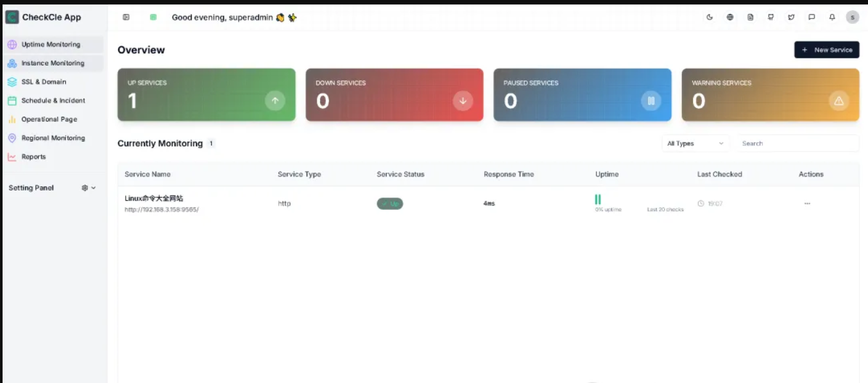868x383 pixels.
Task: Click the http://192.168.3.158:9565/ URL
Action: 162,210
